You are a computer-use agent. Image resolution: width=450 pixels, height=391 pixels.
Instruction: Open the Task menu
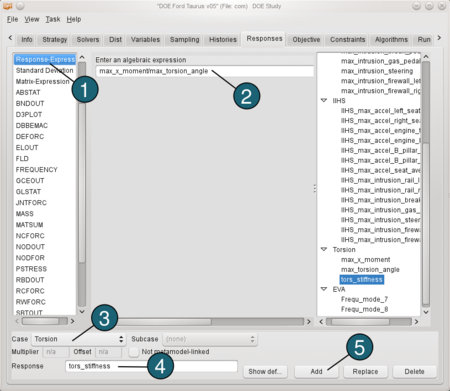(53, 19)
